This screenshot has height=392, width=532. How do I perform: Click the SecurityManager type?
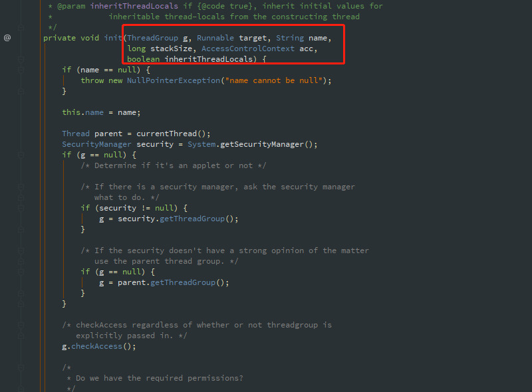click(96, 144)
